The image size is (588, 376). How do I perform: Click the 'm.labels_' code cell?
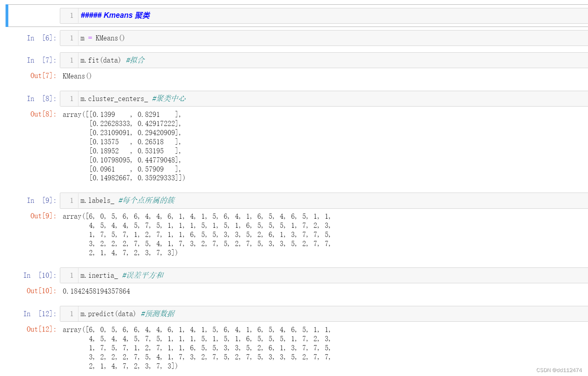(x=324, y=200)
